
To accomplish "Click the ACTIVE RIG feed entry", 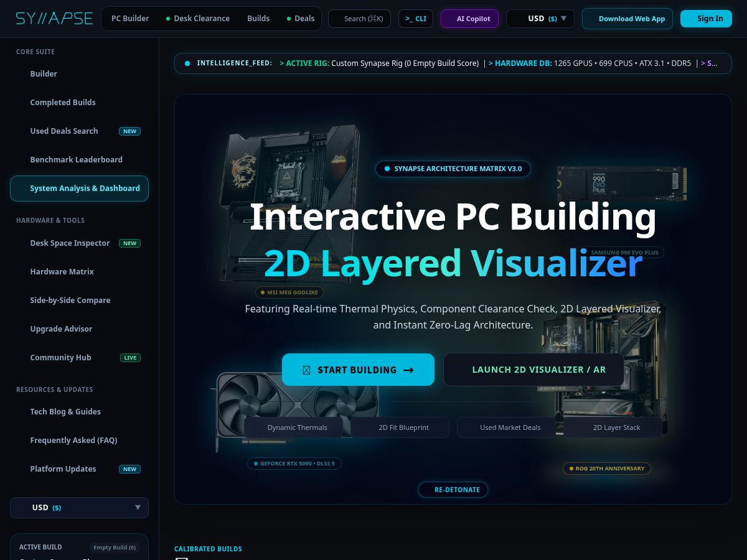I will 379,63.
